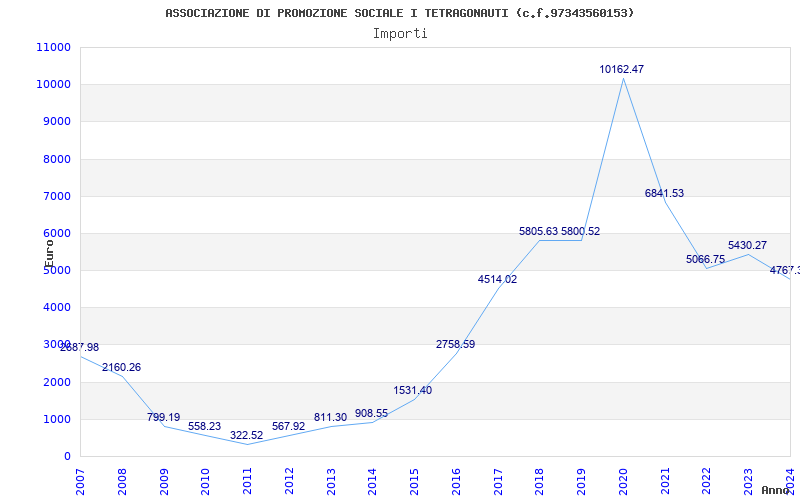Screen dimensions: 800x500
Task: Select the x-axis year 2011
Action: point(247,482)
